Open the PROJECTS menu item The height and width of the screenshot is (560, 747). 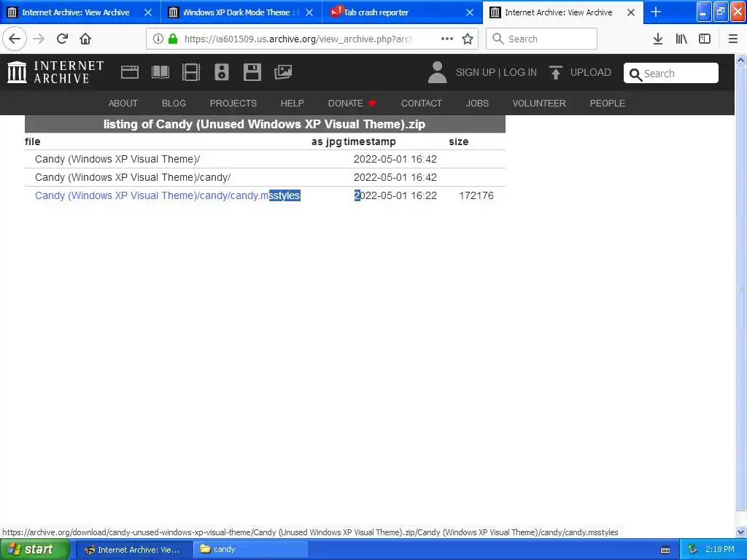point(233,104)
